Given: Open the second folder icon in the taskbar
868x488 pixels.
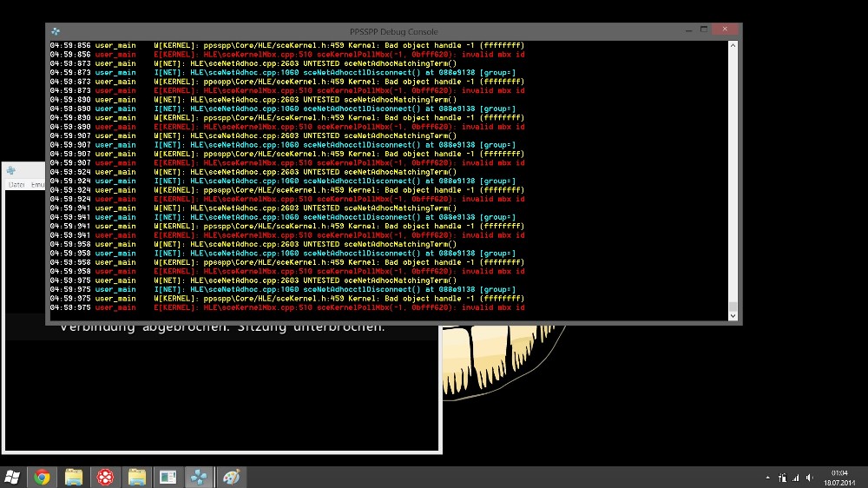Looking at the screenshot, I should pyautogui.click(x=136, y=477).
